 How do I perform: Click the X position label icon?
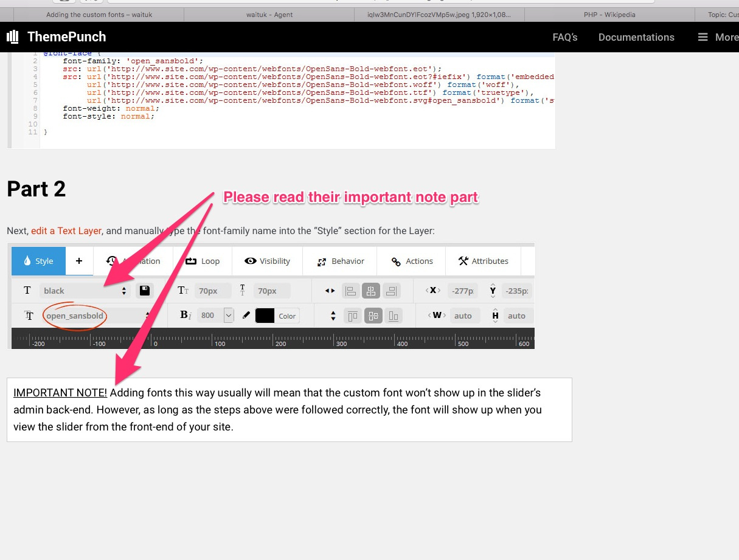point(433,291)
